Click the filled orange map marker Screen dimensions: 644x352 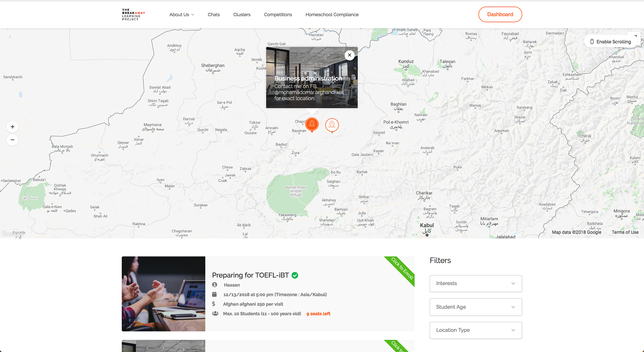pyautogui.click(x=312, y=124)
